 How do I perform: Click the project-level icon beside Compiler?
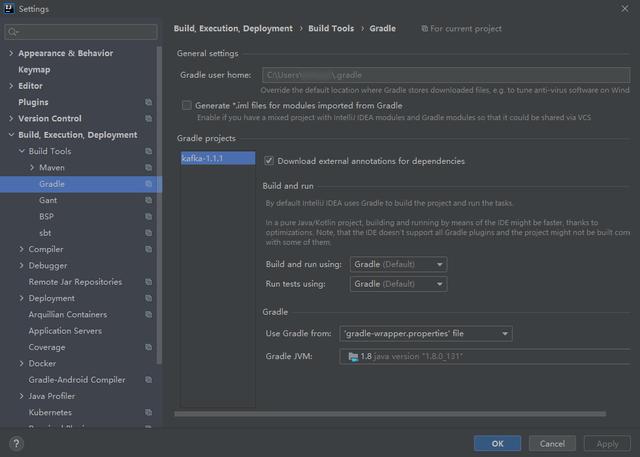(149, 249)
